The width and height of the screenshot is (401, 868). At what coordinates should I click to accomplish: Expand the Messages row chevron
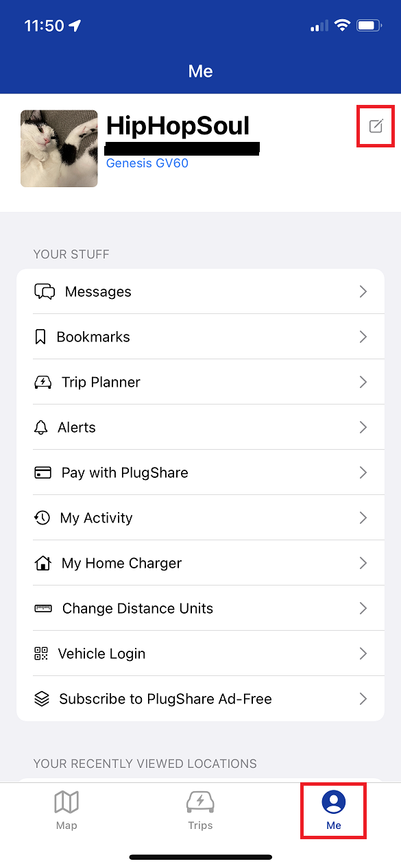[363, 291]
